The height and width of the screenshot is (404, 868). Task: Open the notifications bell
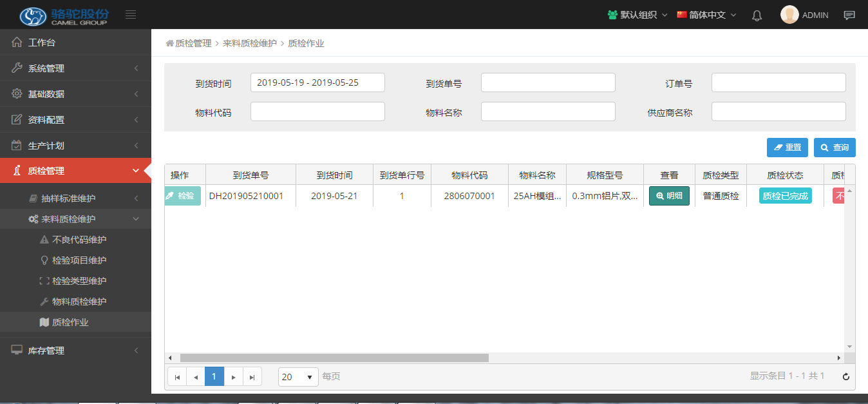pyautogui.click(x=757, y=15)
